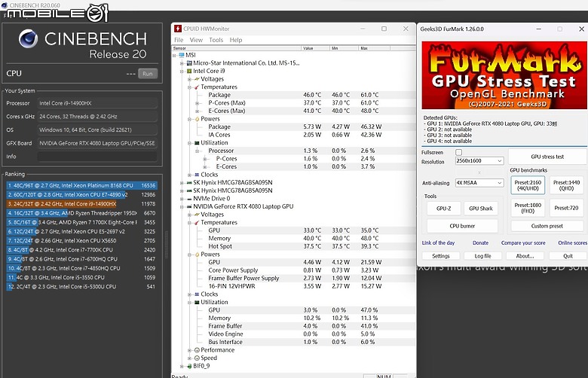Select Preset:2160 (4K/UHD) benchmark
588x378 pixels.
528,185
